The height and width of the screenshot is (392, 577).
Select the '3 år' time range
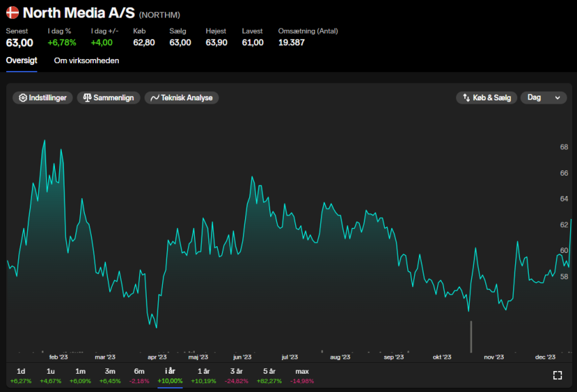tap(236, 376)
